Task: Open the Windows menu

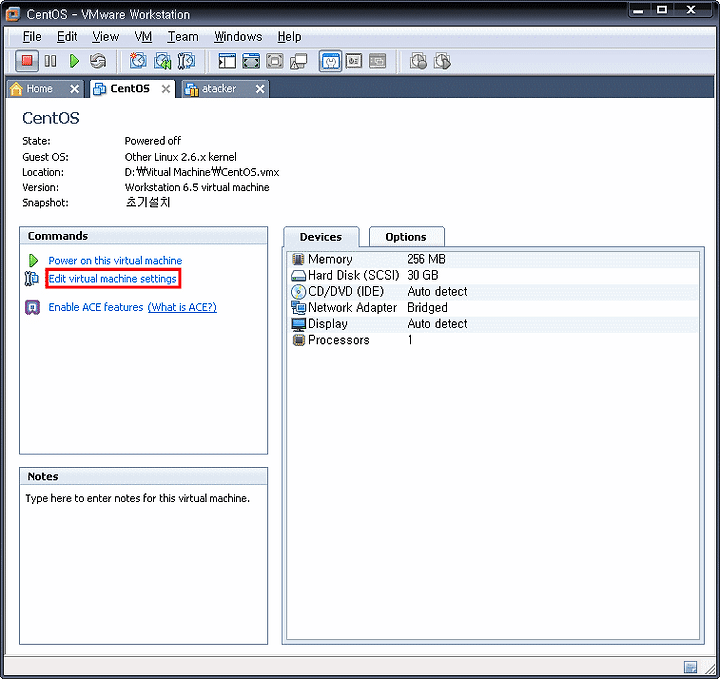Action: click(x=238, y=37)
